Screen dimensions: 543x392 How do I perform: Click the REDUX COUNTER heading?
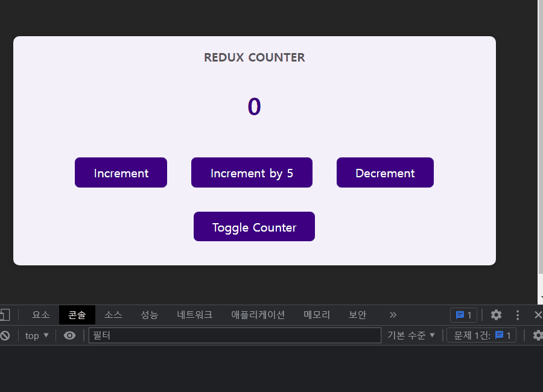pyautogui.click(x=255, y=57)
